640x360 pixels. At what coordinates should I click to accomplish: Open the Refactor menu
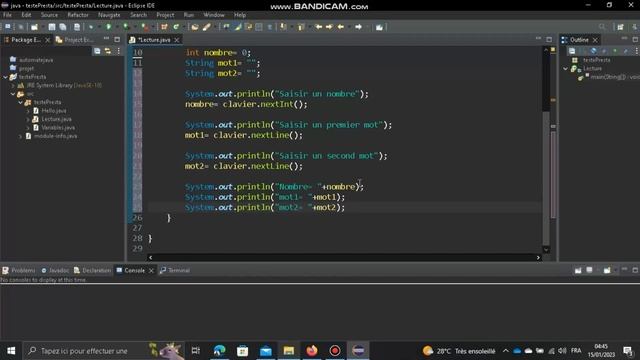pos(78,15)
